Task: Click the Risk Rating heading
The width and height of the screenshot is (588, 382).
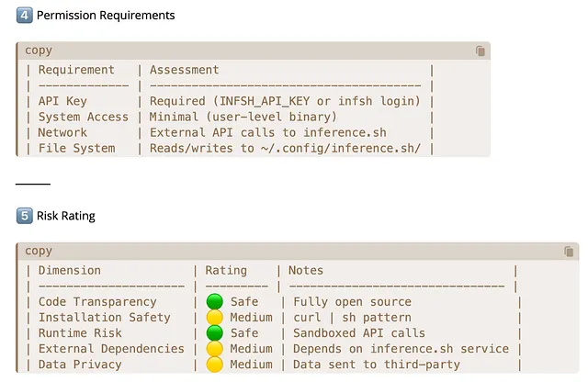Action: coord(66,217)
